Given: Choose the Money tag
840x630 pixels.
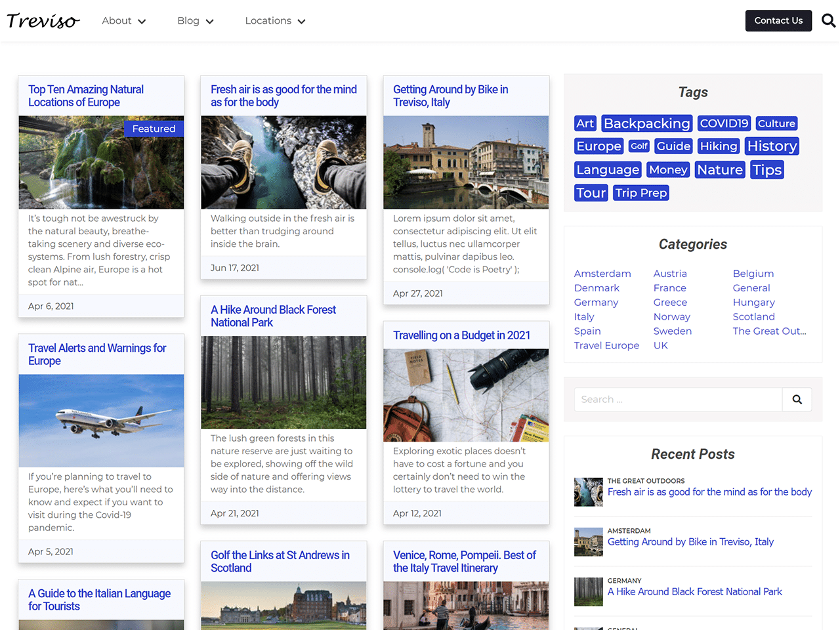Looking at the screenshot, I should pyautogui.click(x=668, y=170).
